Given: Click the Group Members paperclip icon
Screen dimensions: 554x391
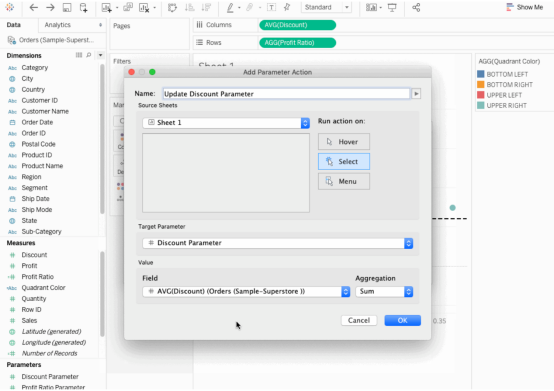Looking at the screenshot, I should [x=250, y=7].
